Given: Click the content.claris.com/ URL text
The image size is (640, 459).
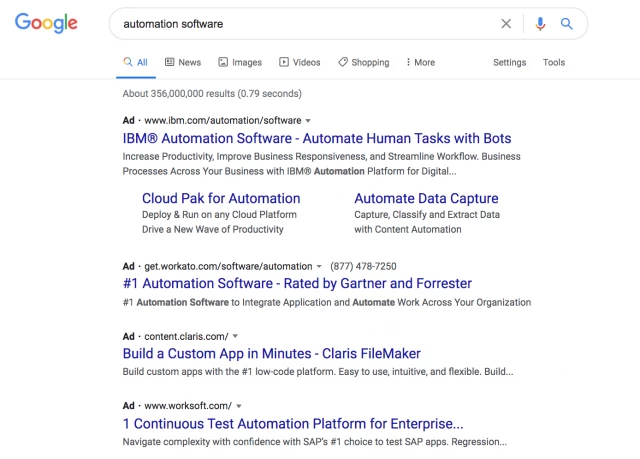Looking at the screenshot, I should point(186,336).
